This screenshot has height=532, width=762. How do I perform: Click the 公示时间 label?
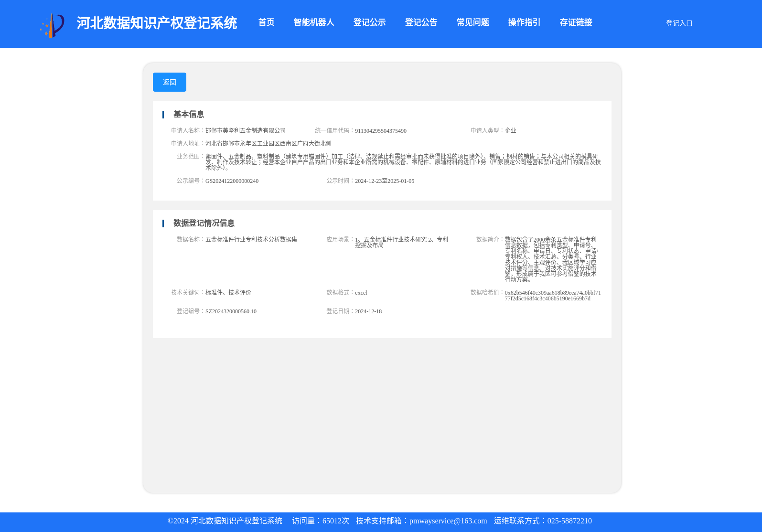click(x=340, y=181)
